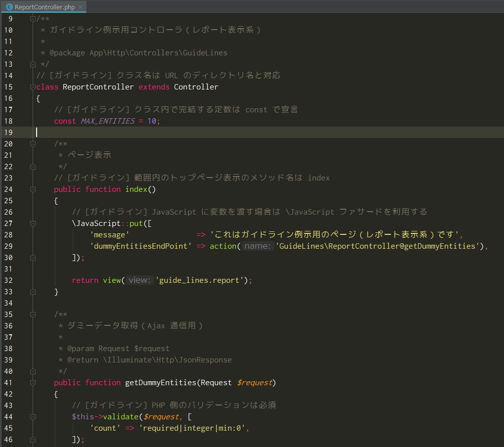Click the 'message' array key
Viewport: 504px width, 447px height.
click(x=110, y=235)
